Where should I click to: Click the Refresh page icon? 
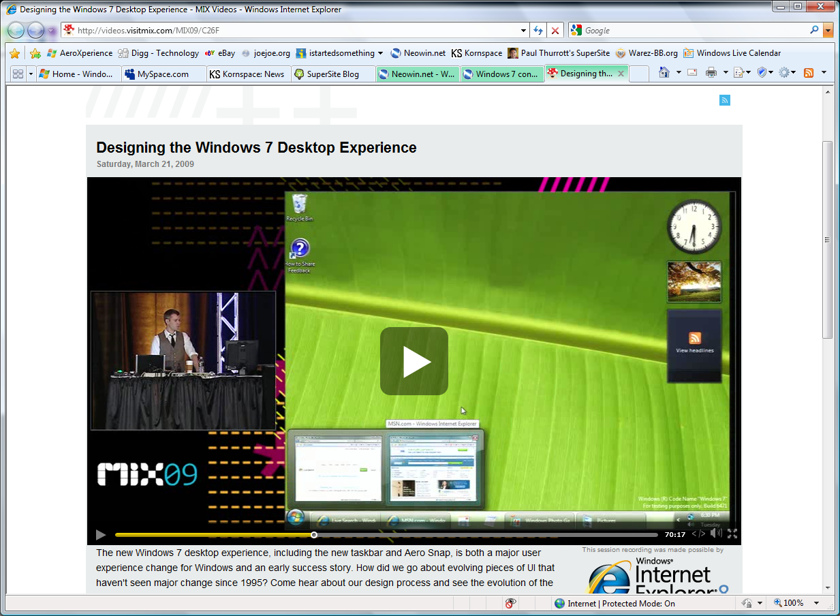pyautogui.click(x=538, y=31)
